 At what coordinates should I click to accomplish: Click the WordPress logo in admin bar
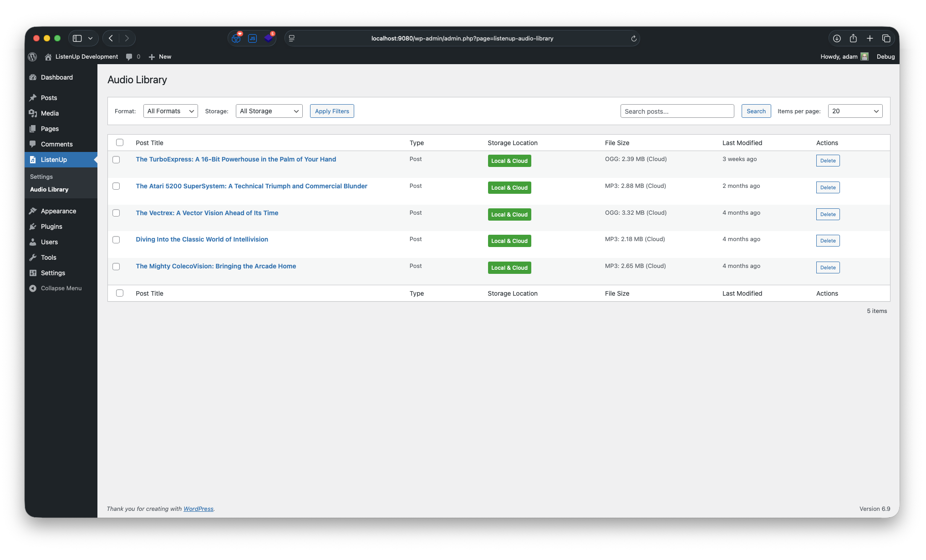(x=32, y=56)
